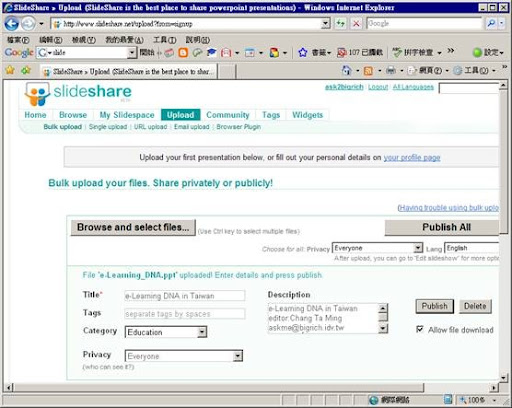Viewport: 512px width, 408px height.
Task: Click the Email upload link
Action: [x=192, y=127]
